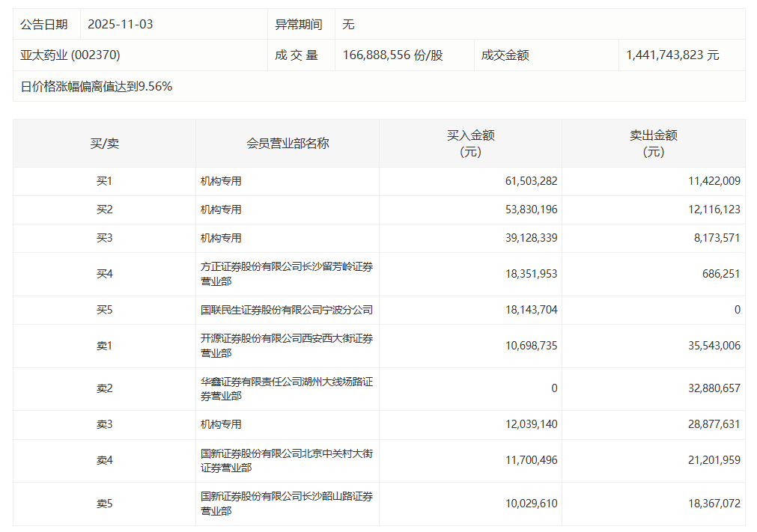
Task: Select the 日价格涨幅偏离值达到9.56% note
Action: coord(97,86)
